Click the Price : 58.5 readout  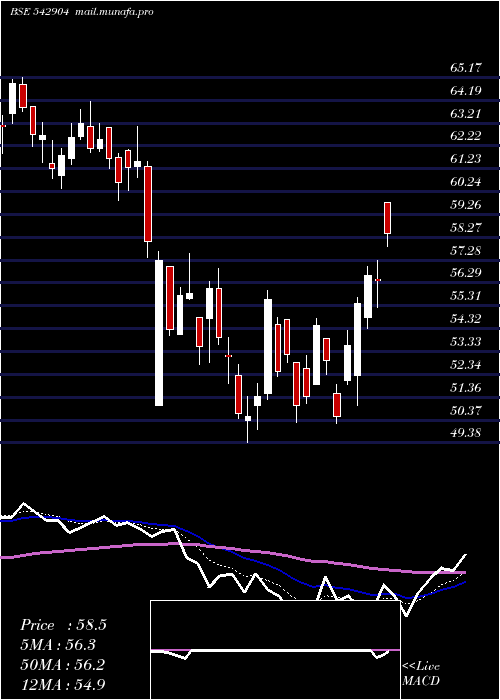tap(63, 625)
